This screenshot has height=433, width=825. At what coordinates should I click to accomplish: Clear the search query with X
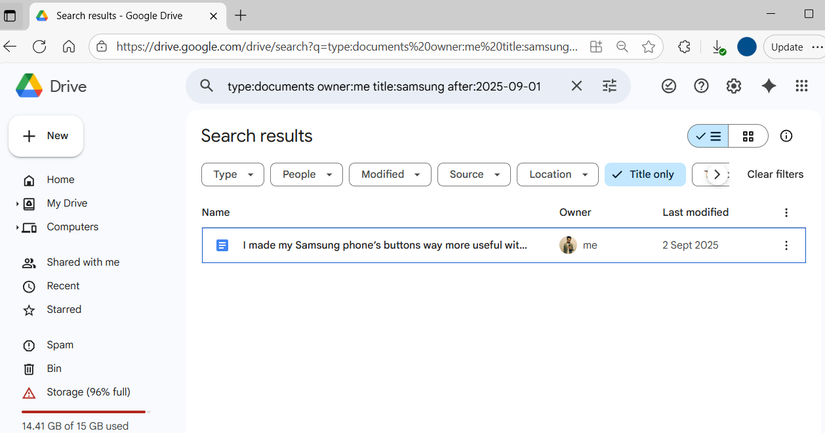[x=576, y=86]
